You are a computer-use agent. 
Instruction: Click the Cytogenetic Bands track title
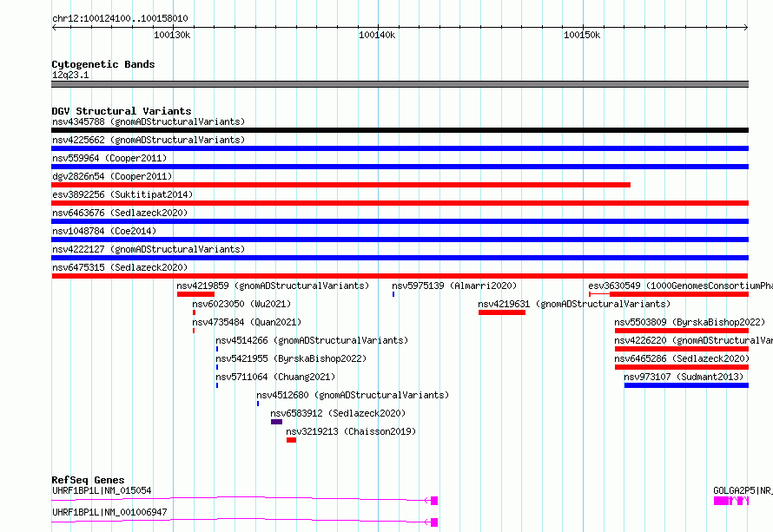click(103, 64)
